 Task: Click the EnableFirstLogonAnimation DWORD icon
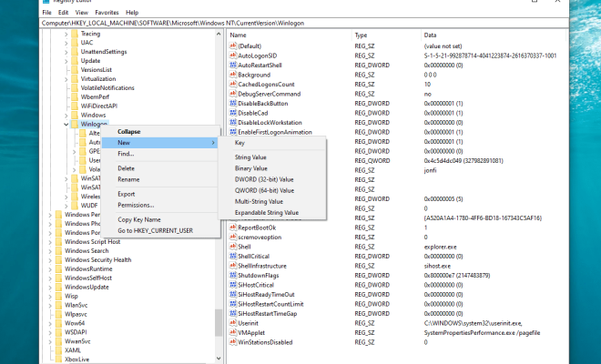(232, 132)
